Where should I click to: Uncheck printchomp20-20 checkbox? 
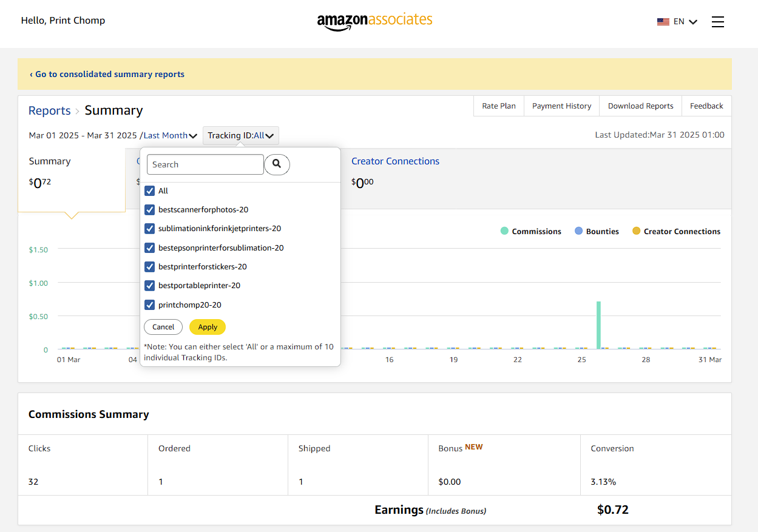point(149,305)
